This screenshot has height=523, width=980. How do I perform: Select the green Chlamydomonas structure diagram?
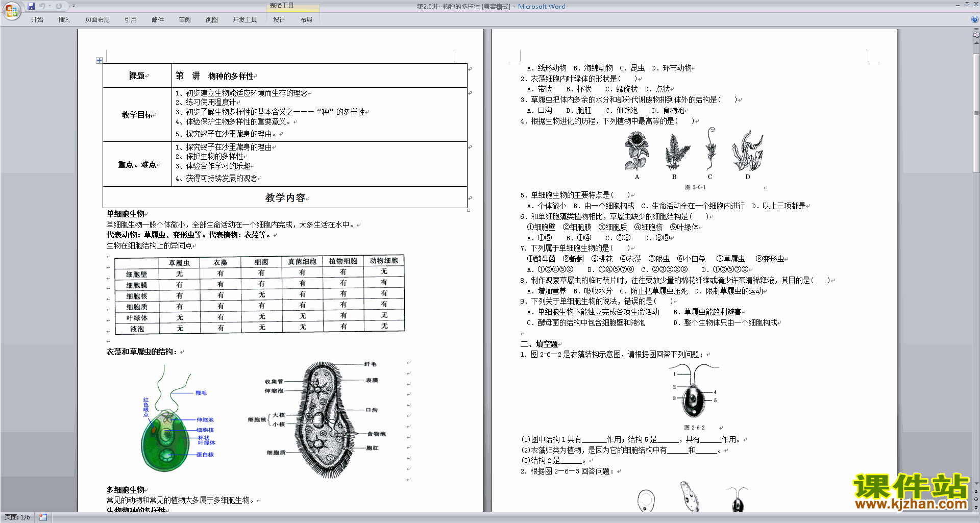[178, 419]
